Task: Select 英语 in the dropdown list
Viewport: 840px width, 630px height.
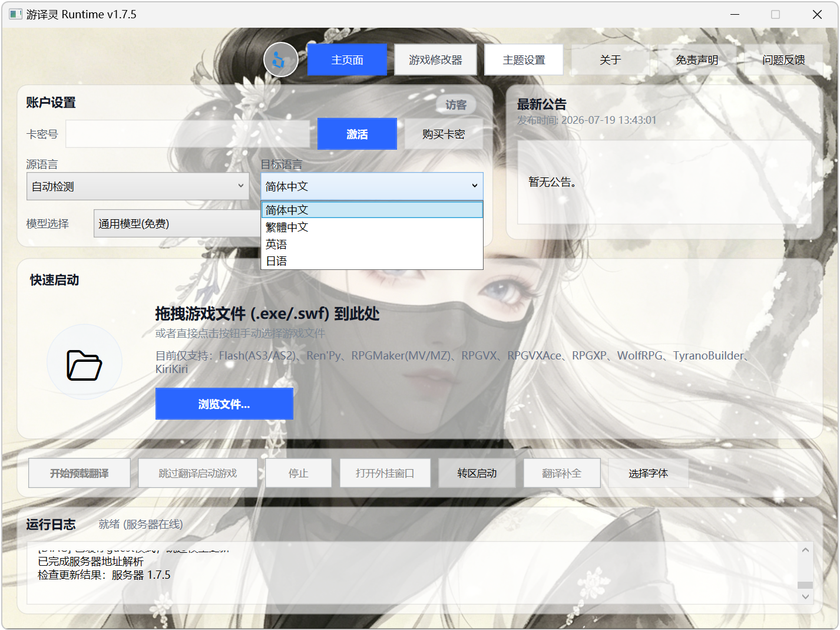Action: 372,244
